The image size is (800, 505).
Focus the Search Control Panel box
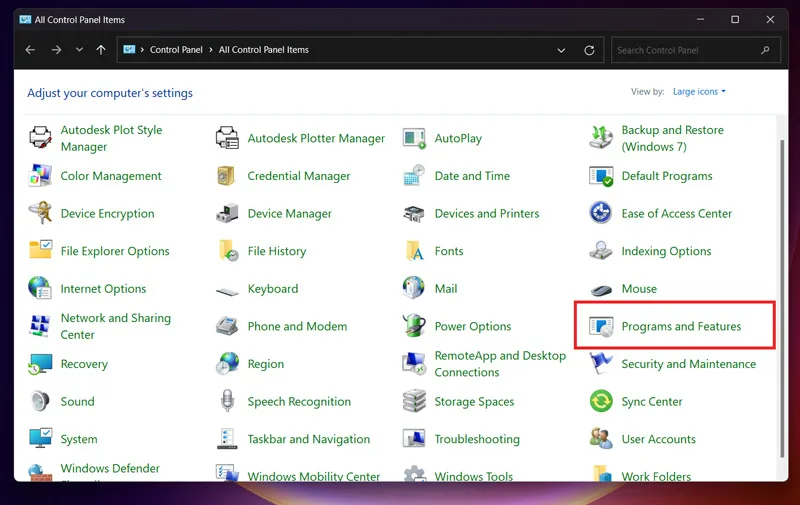tap(696, 50)
